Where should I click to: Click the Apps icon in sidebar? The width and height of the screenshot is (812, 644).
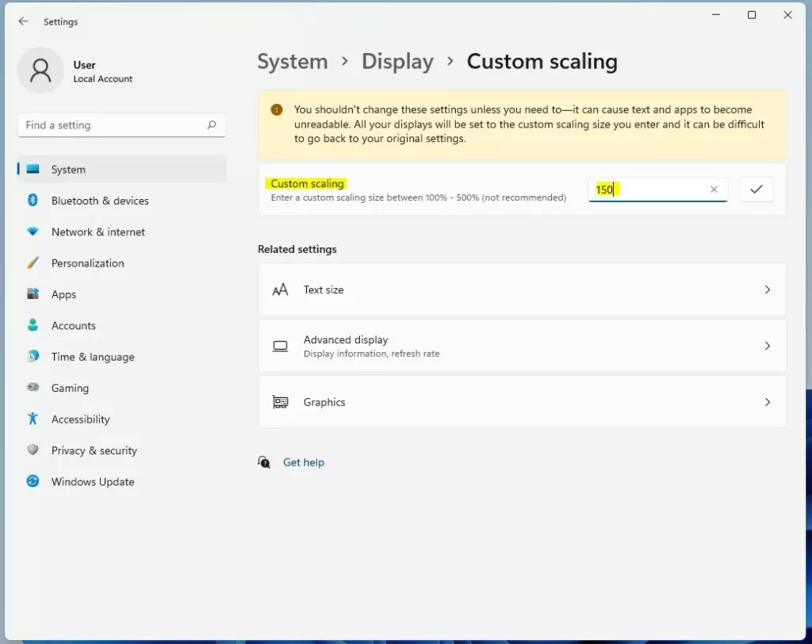coord(33,293)
